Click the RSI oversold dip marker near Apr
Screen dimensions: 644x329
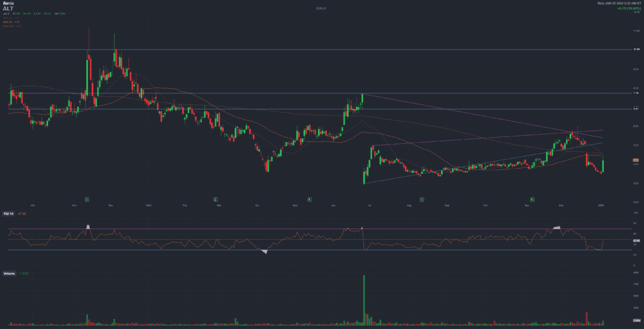tap(265, 252)
